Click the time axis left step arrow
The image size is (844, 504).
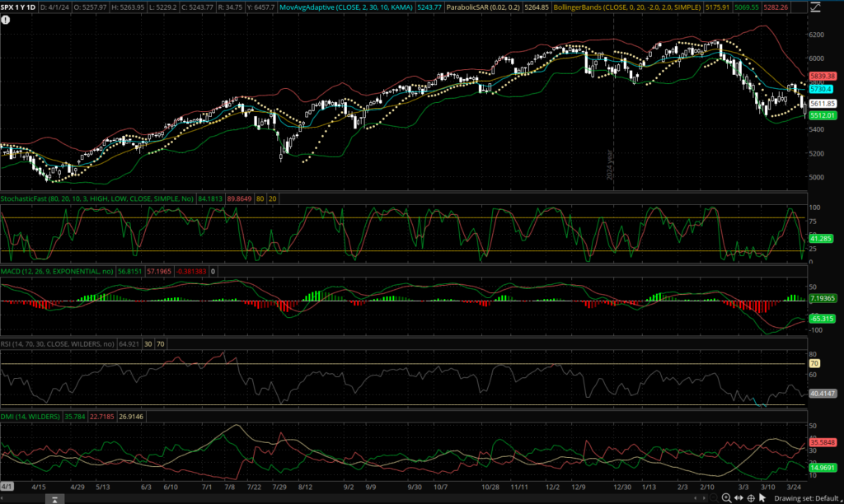click(696, 498)
